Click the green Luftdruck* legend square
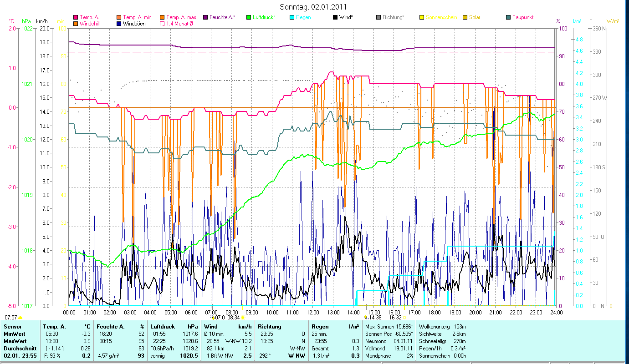Viewport: 629px width, 364px height. click(x=248, y=18)
